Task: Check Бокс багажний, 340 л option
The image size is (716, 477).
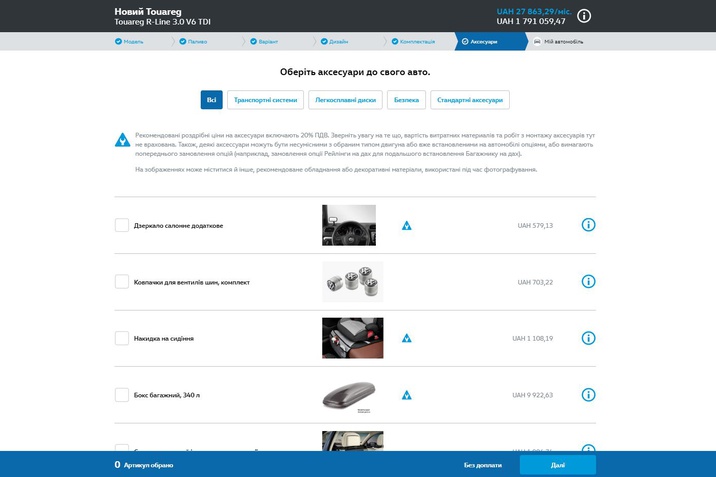Action: pos(121,395)
